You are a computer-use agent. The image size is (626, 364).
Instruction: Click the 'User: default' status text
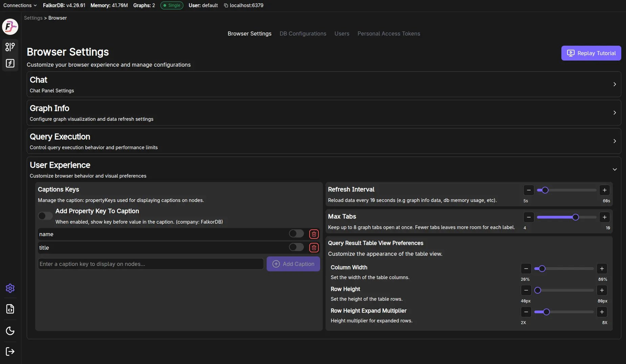click(x=203, y=5)
